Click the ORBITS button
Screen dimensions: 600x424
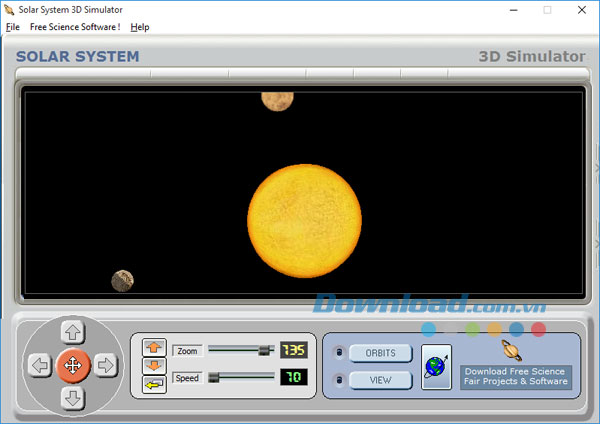pyautogui.click(x=381, y=353)
